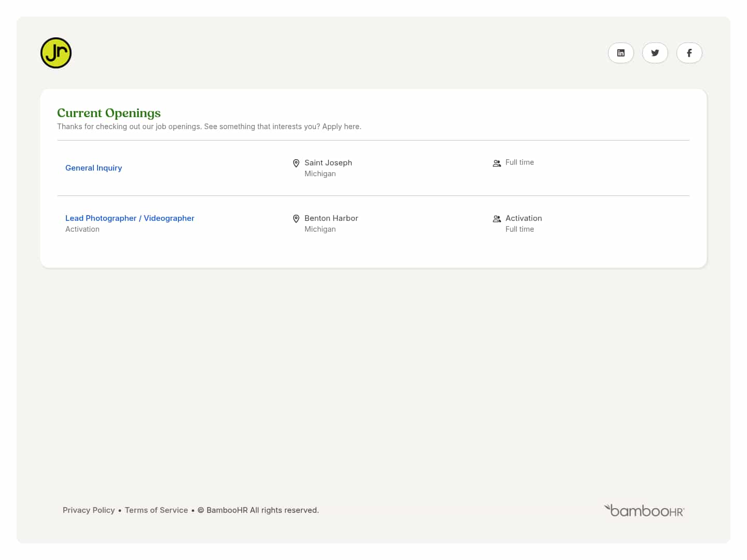View the Privacy Policy
The image size is (747, 560).
tap(89, 510)
